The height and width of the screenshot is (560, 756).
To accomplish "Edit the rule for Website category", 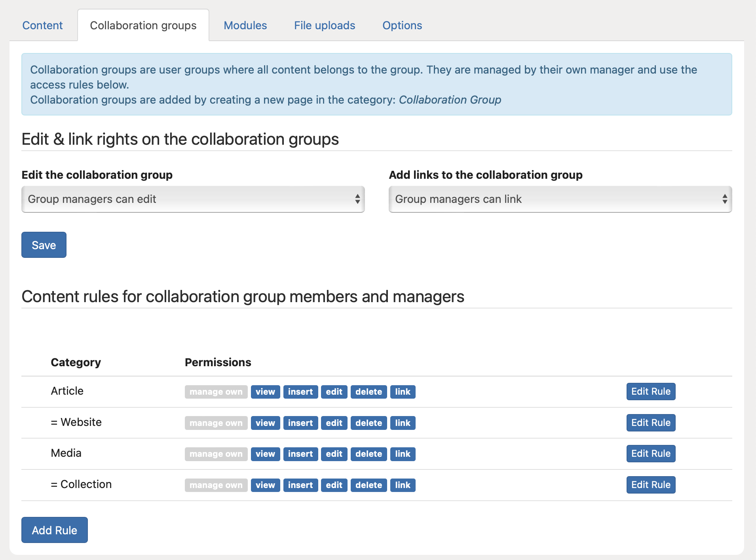I will (650, 423).
